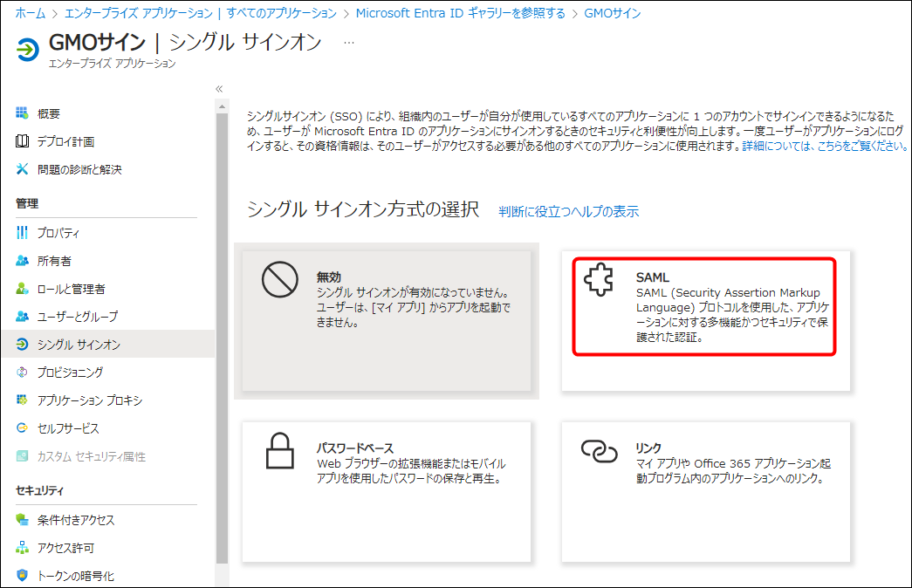Image resolution: width=912 pixels, height=588 pixels.
Task: Click the 条件付きアクセス icon
Action: pyautogui.click(x=22, y=519)
